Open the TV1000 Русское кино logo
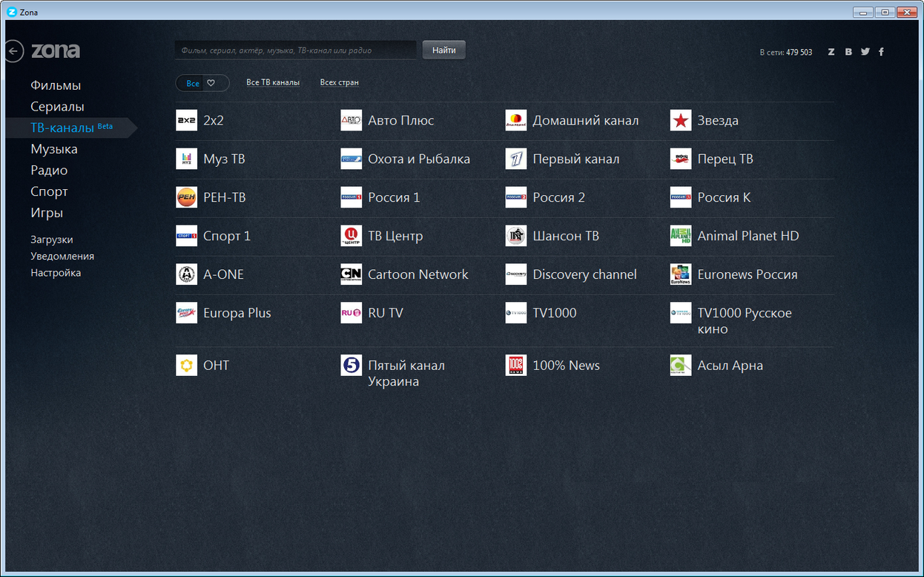 coord(680,313)
